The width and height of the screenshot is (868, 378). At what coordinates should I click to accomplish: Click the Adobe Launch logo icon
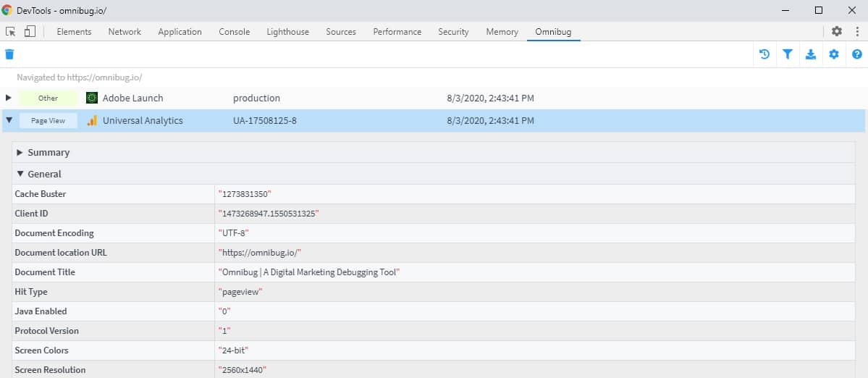pyautogui.click(x=92, y=98)
